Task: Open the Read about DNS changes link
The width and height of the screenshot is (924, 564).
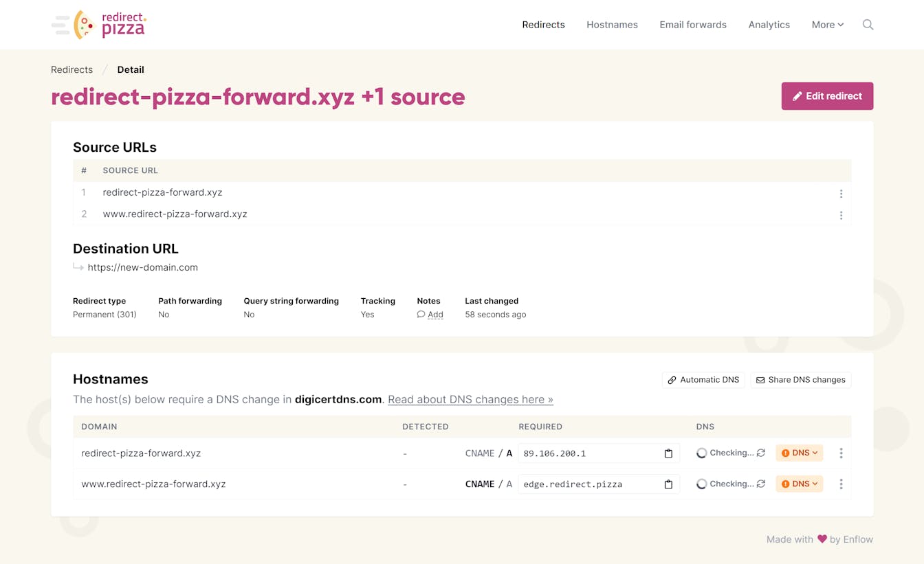Action: [x=470, y=399]
